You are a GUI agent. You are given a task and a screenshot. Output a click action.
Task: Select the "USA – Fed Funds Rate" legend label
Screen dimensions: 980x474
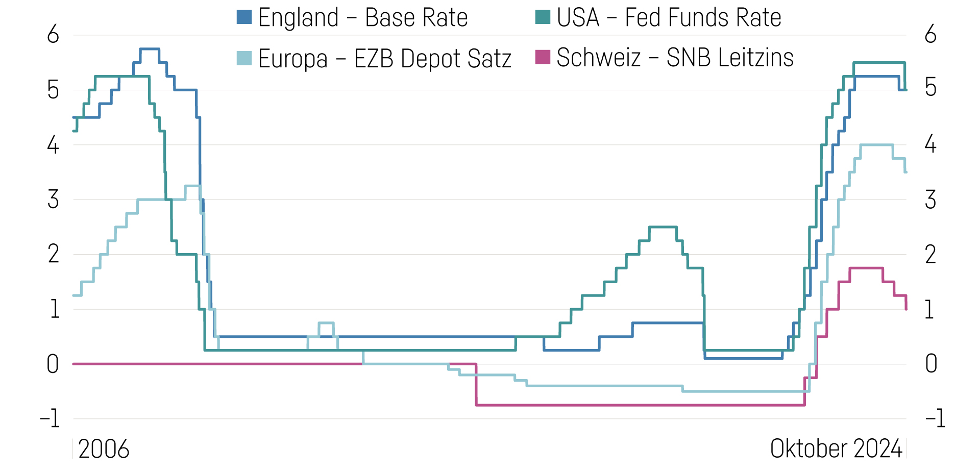pos(669,18)
